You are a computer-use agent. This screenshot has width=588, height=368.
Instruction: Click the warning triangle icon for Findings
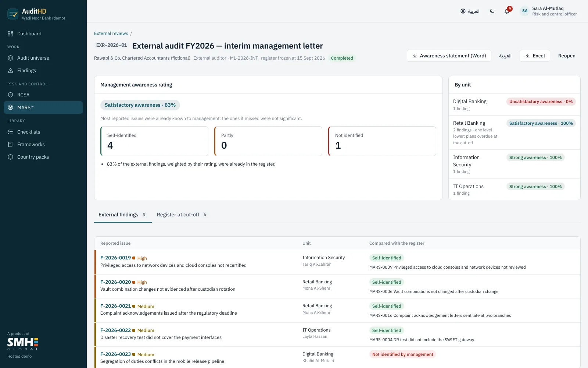click(x=10, y=71)
